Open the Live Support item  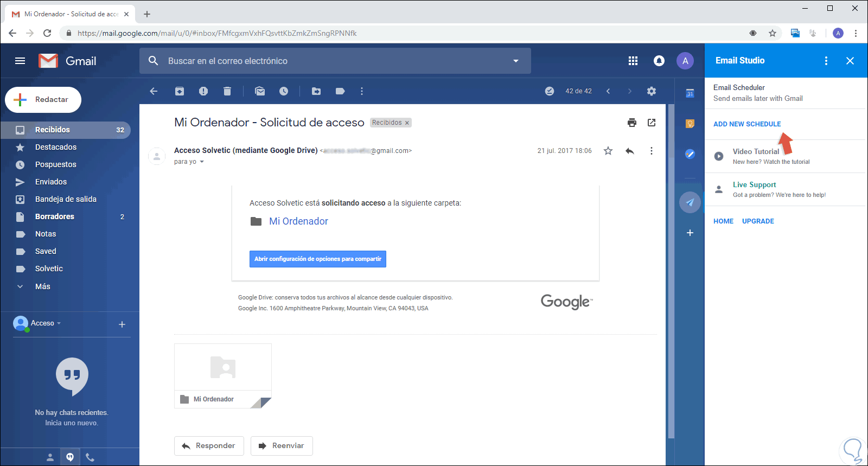point(786,189)
